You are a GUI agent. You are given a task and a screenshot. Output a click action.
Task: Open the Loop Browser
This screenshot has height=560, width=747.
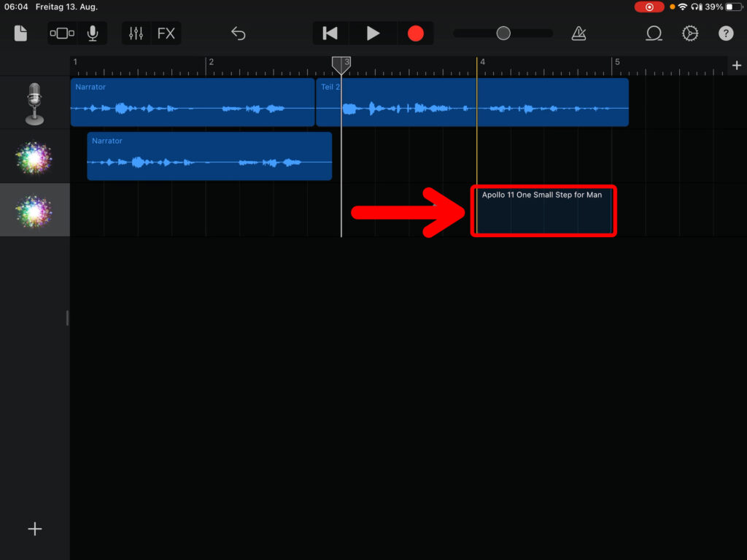(654, 34)
